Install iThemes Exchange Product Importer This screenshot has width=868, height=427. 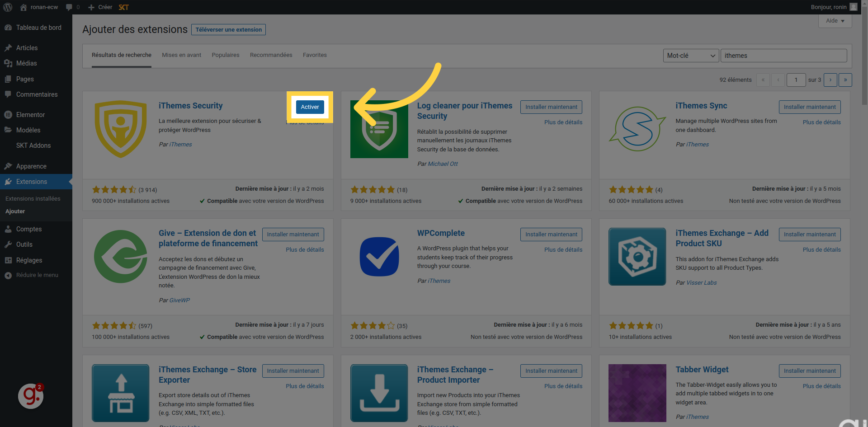coord(551,371)
